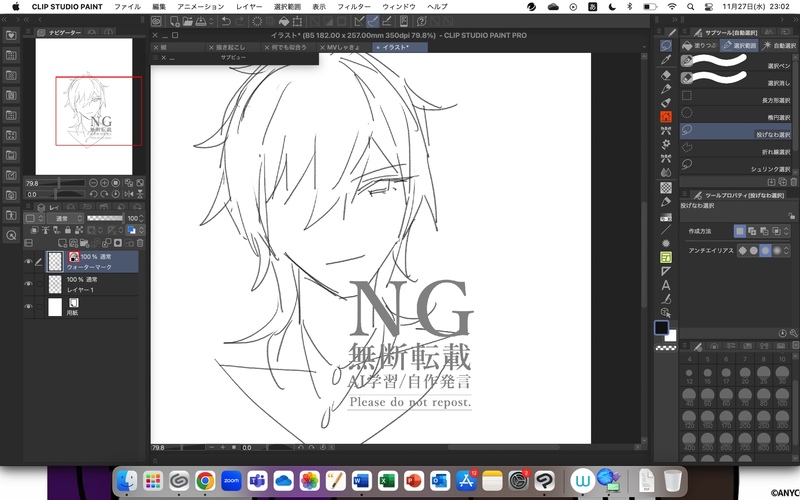This screenshot has width=800, height=500.
Task: Select the orange house-icon tool
Action: click(x=666, y=117)
